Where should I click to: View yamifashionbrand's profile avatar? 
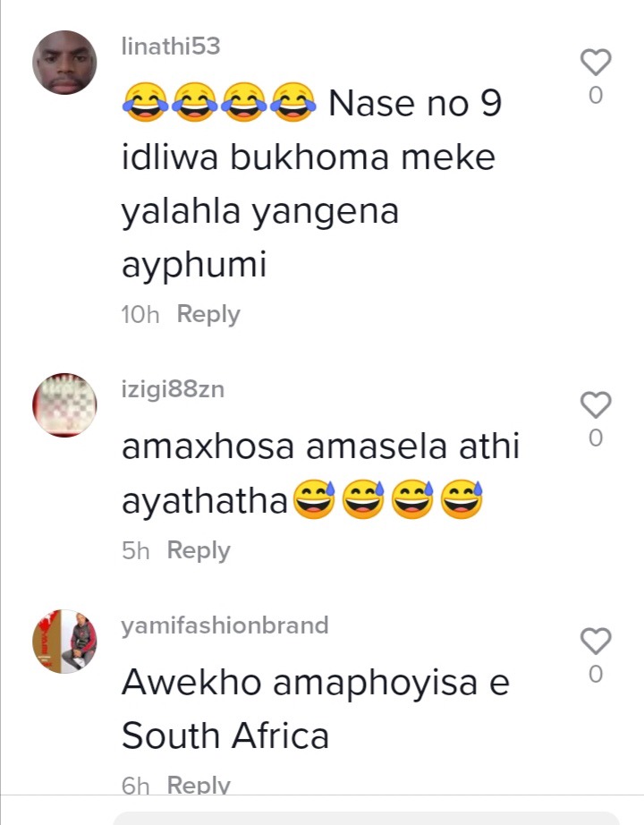click(64, 642)
